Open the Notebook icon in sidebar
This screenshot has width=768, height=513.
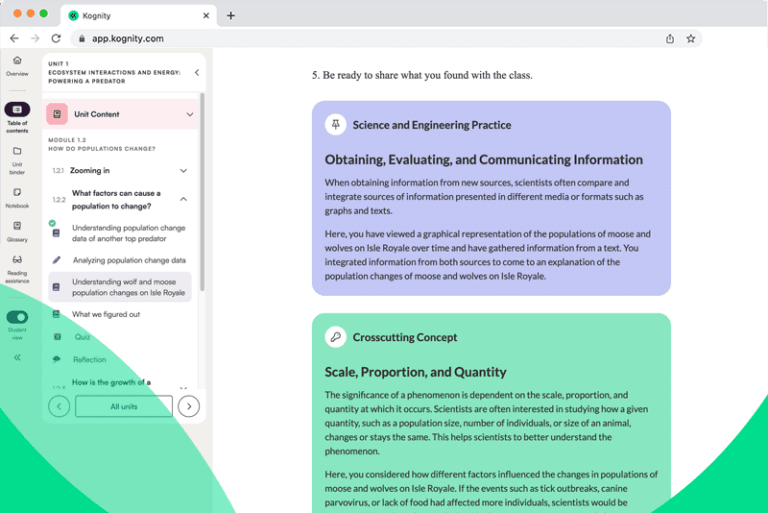point(17,193)
